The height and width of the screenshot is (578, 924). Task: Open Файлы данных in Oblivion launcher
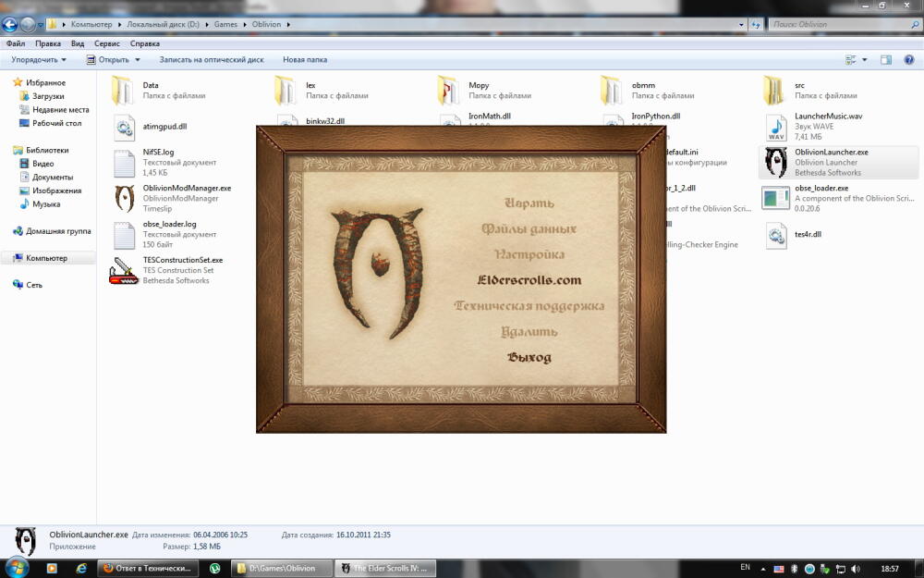pos(529,228)
